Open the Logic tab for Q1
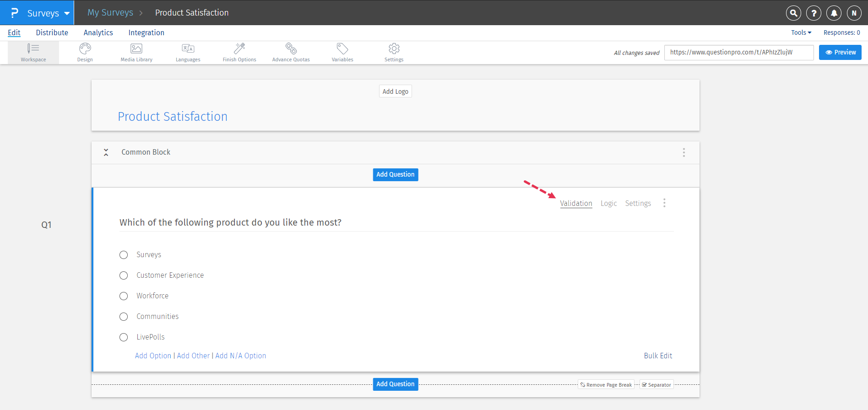Viewport: 868px width, 410px height. point(609,203)
